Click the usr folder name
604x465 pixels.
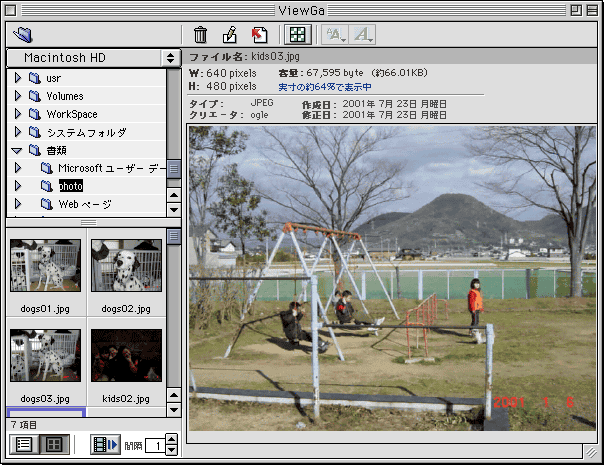54,78
